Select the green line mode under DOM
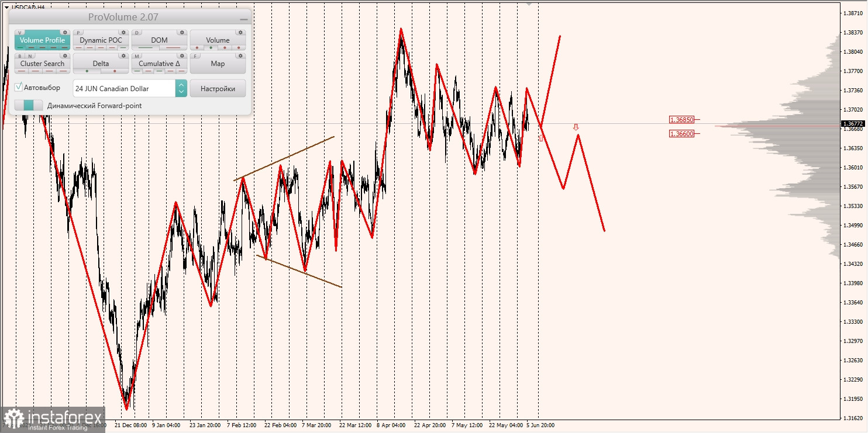This screenshot has height=433, width=868. tap(145, 47)
